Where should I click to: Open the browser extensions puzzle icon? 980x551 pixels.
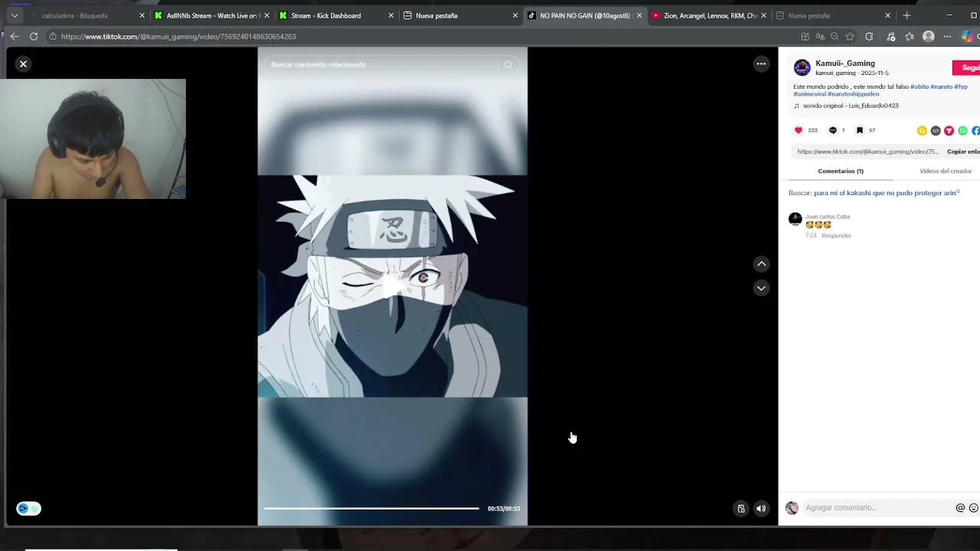[x=869, y=37]
